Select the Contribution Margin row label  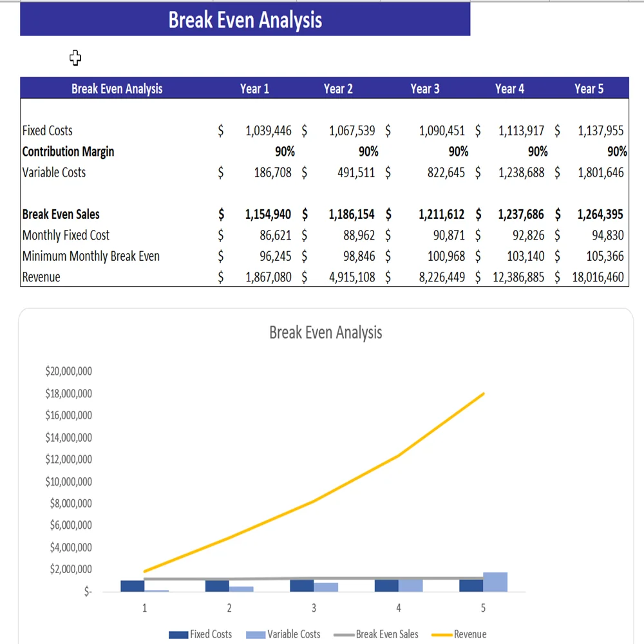click(x=68, y=152)
